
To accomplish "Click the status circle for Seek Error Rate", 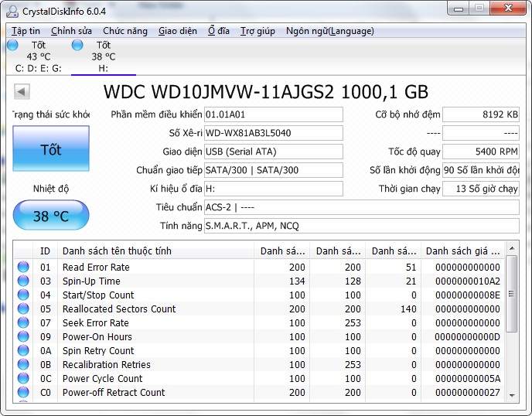I will coord(23,322).
